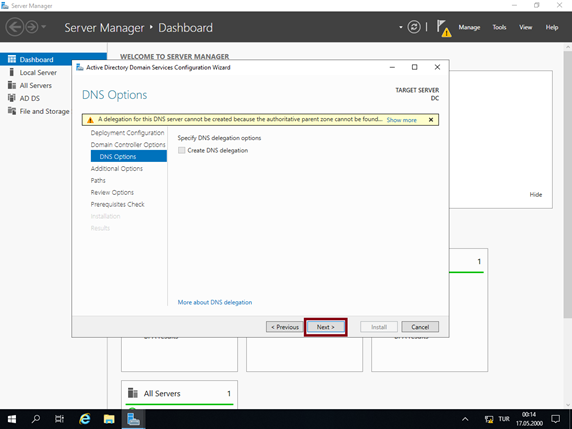
Task: Select AD DS in the left pane
Action: click(x=30, y=98)
